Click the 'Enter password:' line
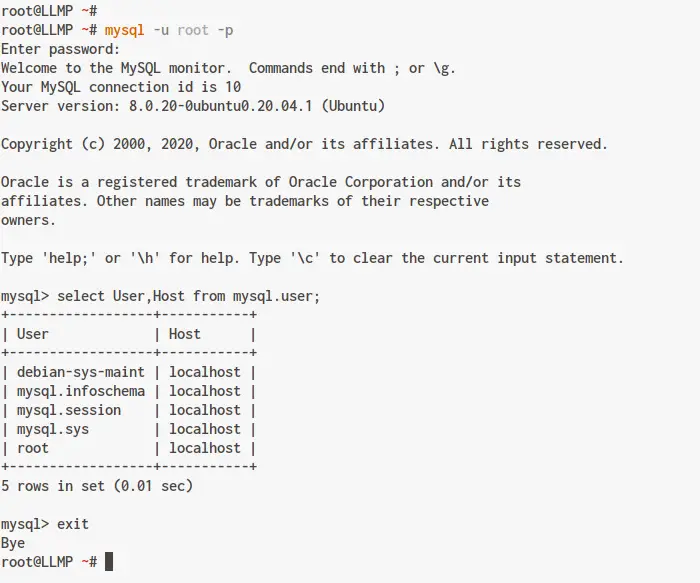Image resolution: width=700 pixels, height=583 pixels. 60,49
